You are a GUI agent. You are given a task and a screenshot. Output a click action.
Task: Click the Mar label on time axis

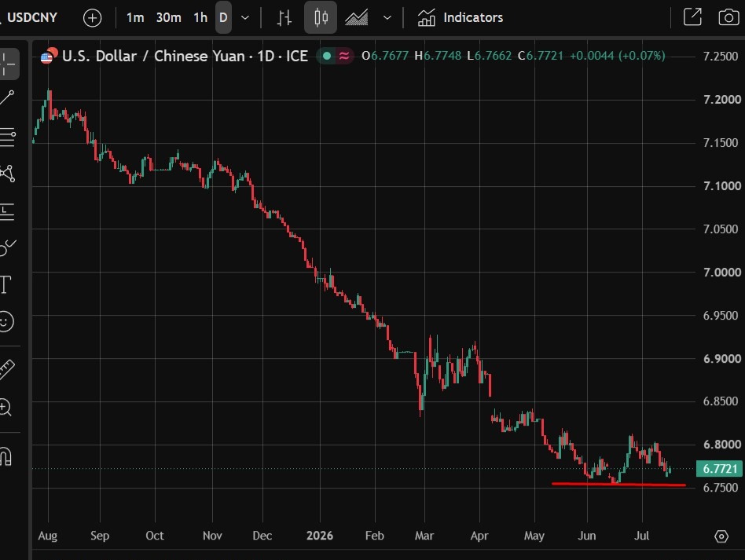[424, 536]
